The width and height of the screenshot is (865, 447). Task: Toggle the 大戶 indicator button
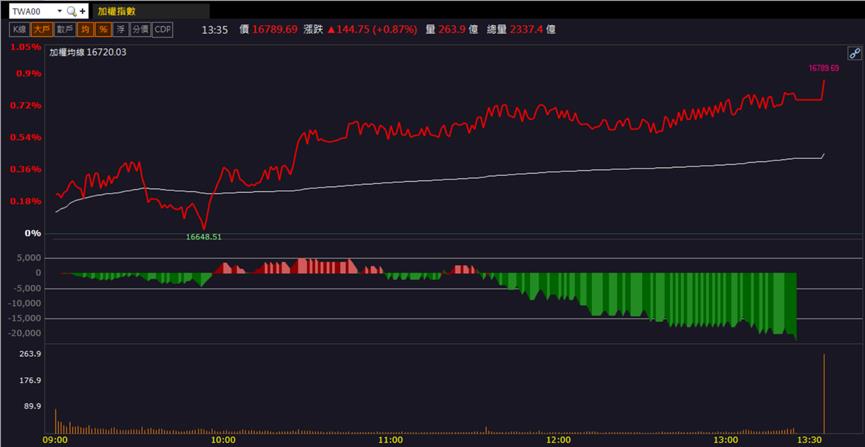pyautogui.click(x=40, y=30)
